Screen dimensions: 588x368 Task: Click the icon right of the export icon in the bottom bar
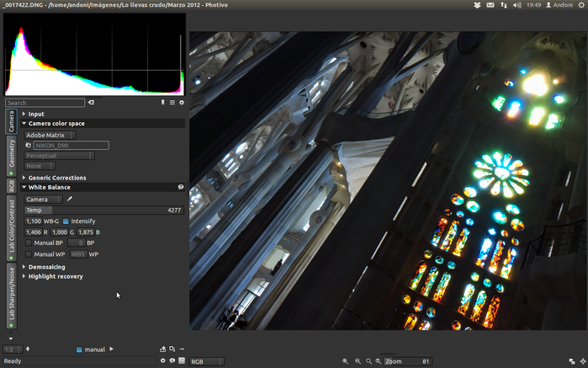point(172,349)
